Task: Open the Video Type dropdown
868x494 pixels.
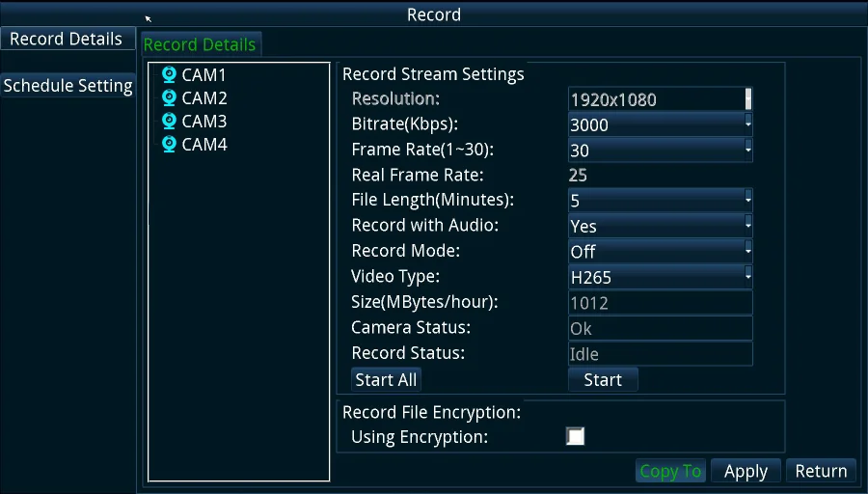Action: point(660,276)
